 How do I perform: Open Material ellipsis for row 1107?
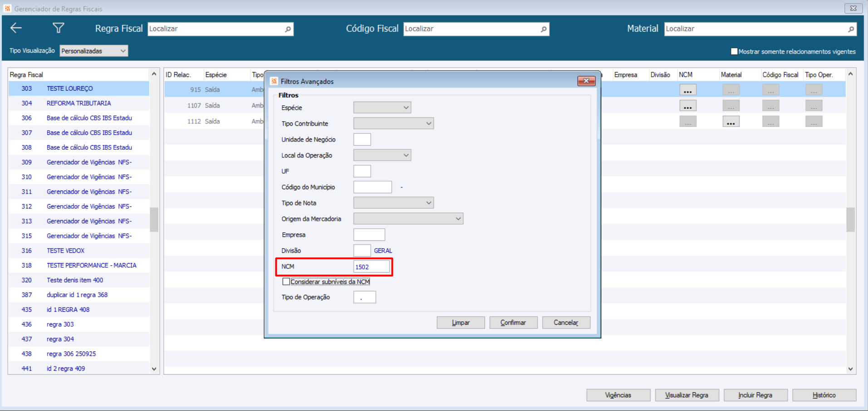pos(731,106)
